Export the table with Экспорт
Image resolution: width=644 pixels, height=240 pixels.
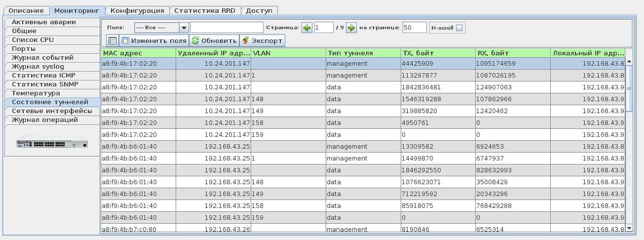click(262, 40)
